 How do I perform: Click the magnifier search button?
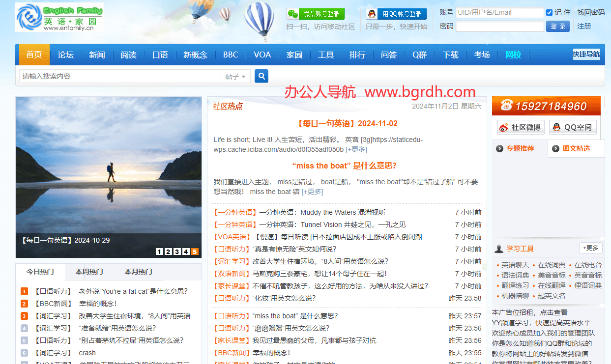point(262,76)
